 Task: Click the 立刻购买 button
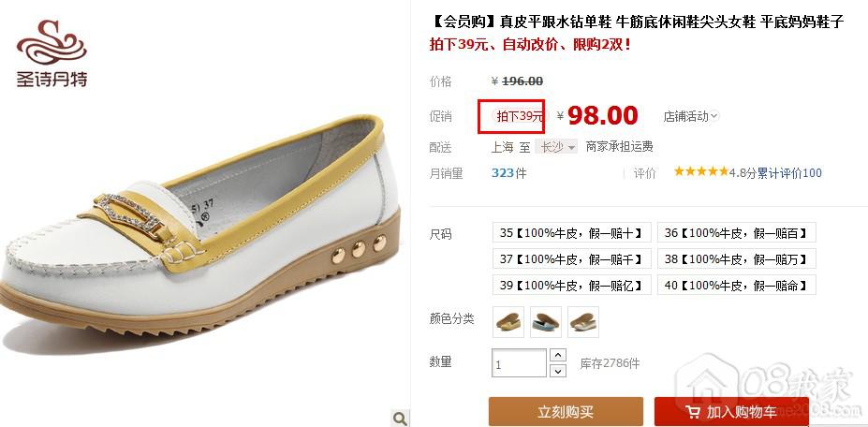pos(566,411)
